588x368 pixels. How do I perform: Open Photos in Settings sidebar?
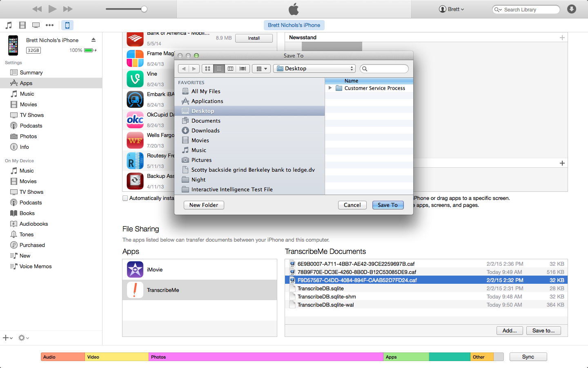click(28, 136)
